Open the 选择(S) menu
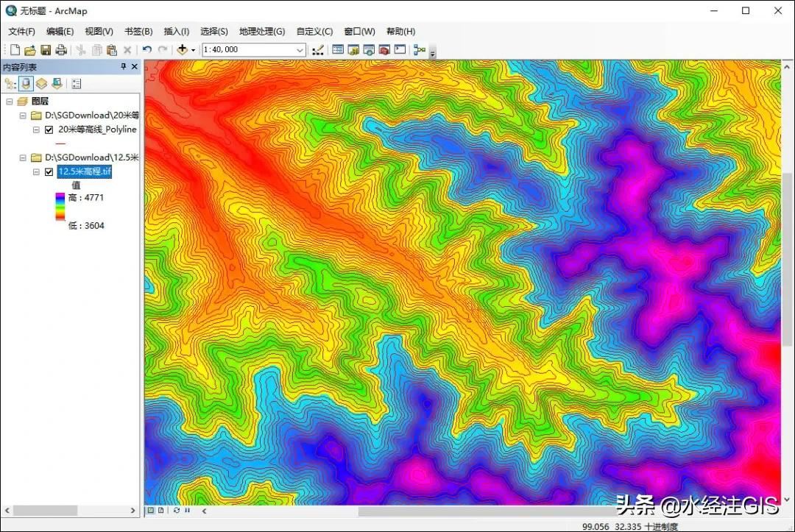 (x=214, y=32)
